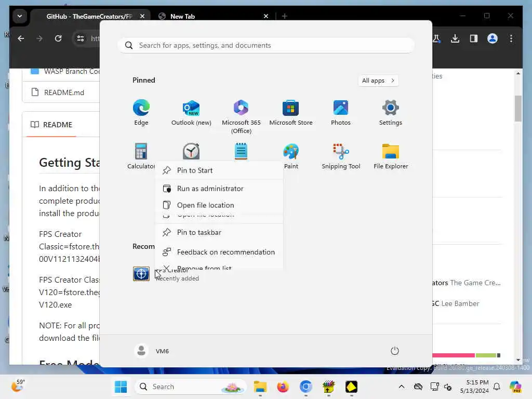Open The Game Creators contributor link

coord(475,283)
